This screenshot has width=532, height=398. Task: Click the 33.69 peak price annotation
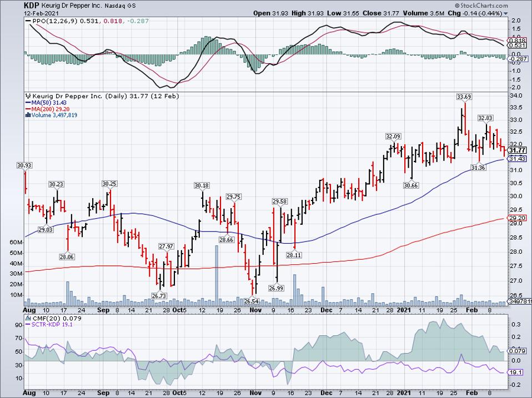pyautogui.click(x=464, y=97)
